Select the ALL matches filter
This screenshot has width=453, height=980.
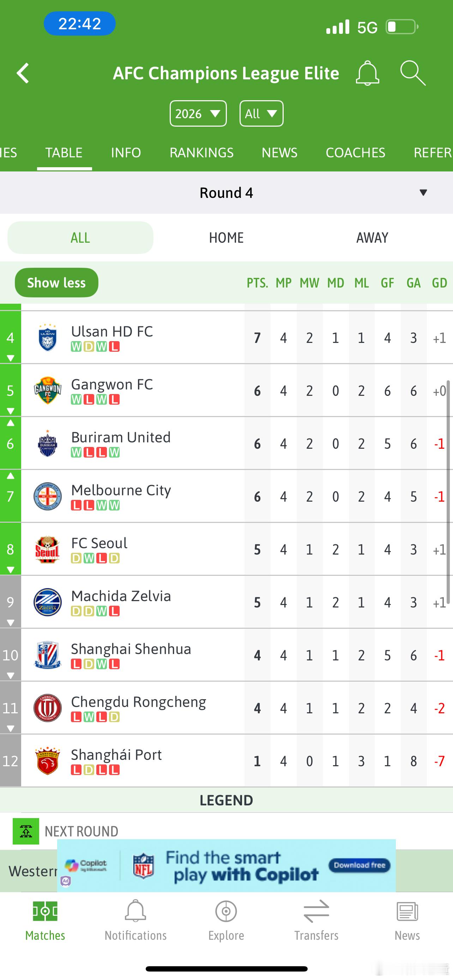point(80,238)
